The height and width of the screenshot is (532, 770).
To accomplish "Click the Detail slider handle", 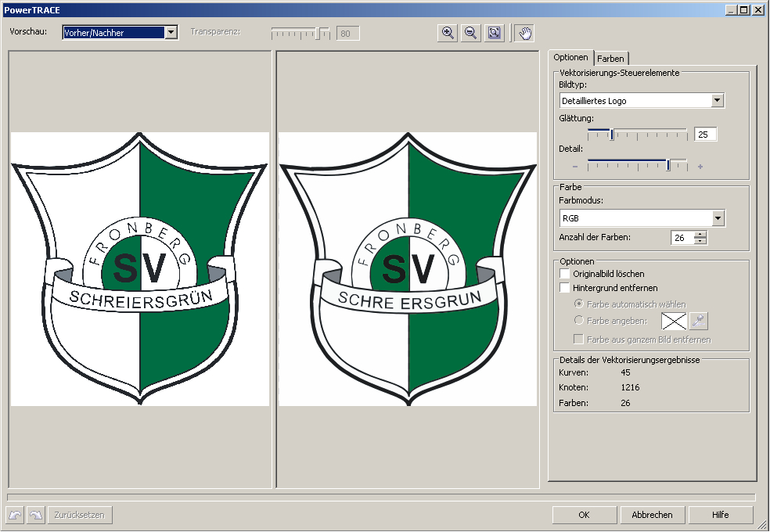I will [x=667, y=165].
